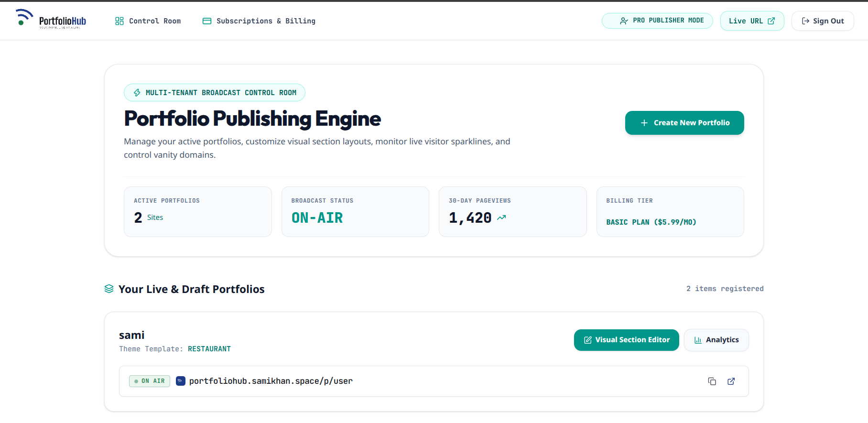Open Analytics for sami portfolio
This screenshot has width=868, height=423.
tap(716, 340)
